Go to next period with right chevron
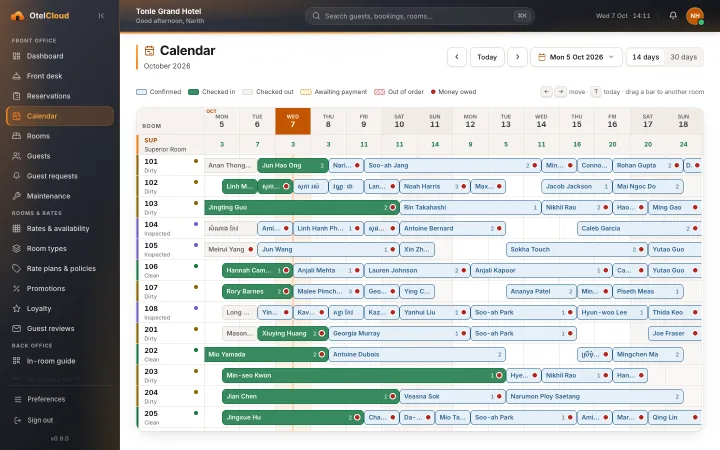The image size is (720, 450). [x=518, y=57]
